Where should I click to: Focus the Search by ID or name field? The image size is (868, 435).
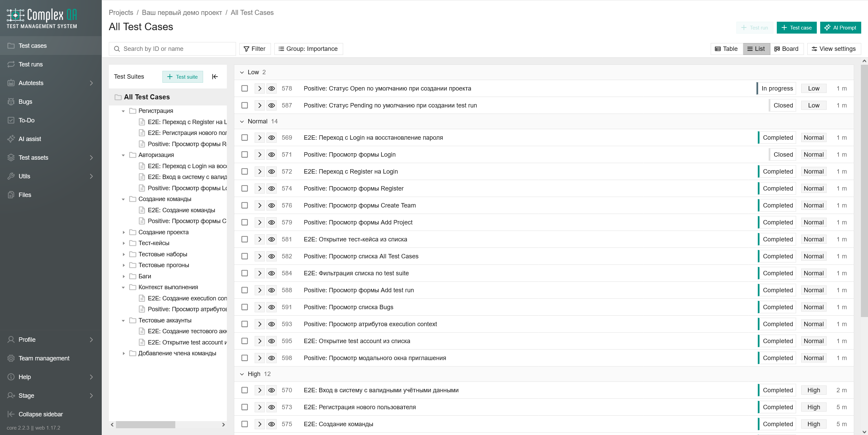172,49
